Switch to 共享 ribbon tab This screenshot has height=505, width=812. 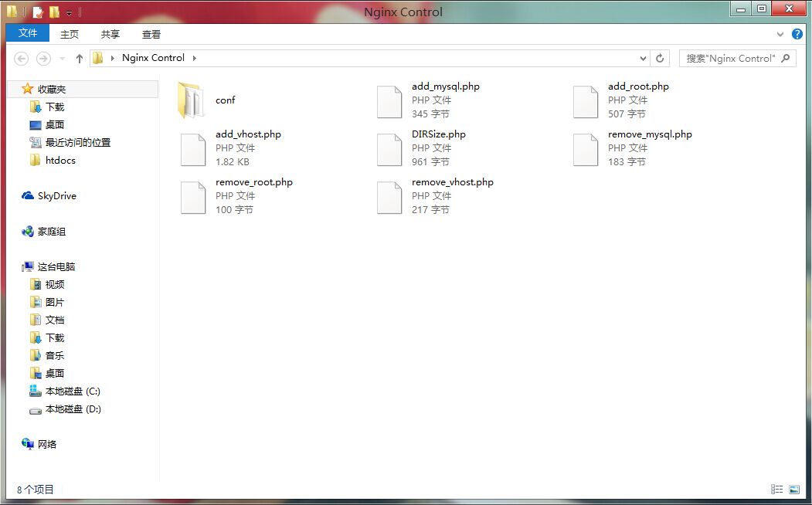click(110, 34)
